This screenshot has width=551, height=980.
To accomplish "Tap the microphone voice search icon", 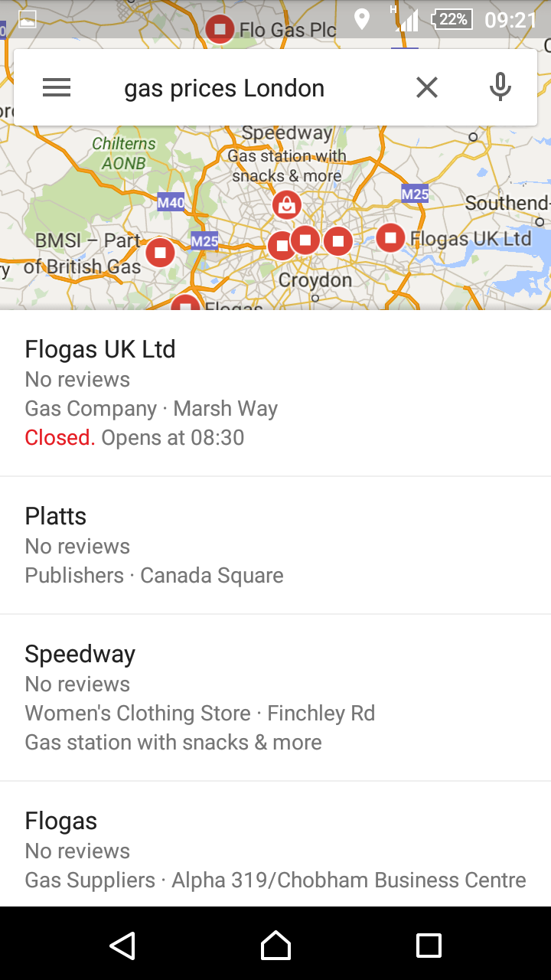I will (500, 88).
